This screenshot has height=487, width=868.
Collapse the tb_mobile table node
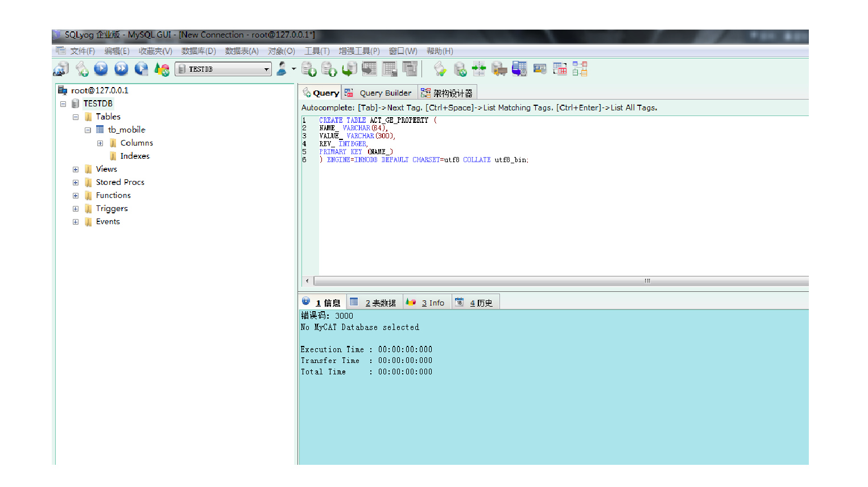point(88,130)
